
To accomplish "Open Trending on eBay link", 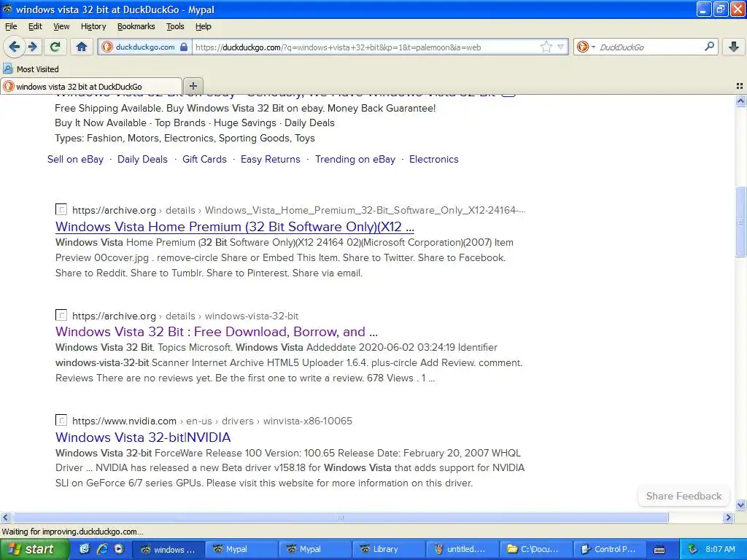I will tap(355, 160).
